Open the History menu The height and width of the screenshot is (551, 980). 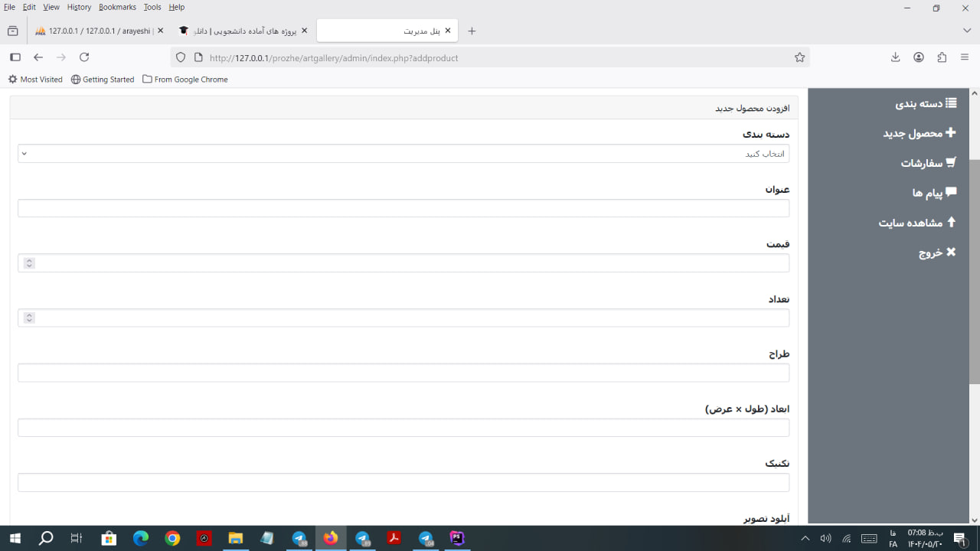(79, 7)
